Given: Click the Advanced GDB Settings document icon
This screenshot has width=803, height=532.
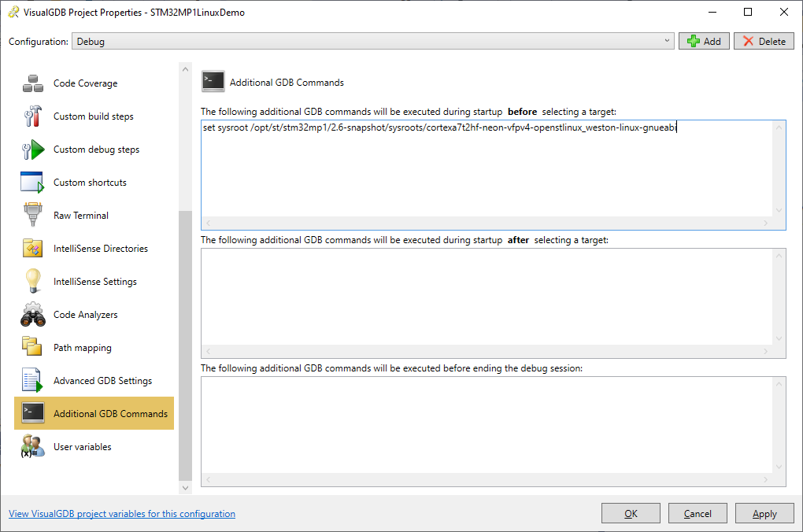Looking at the screenshot, I should [31, 380].
